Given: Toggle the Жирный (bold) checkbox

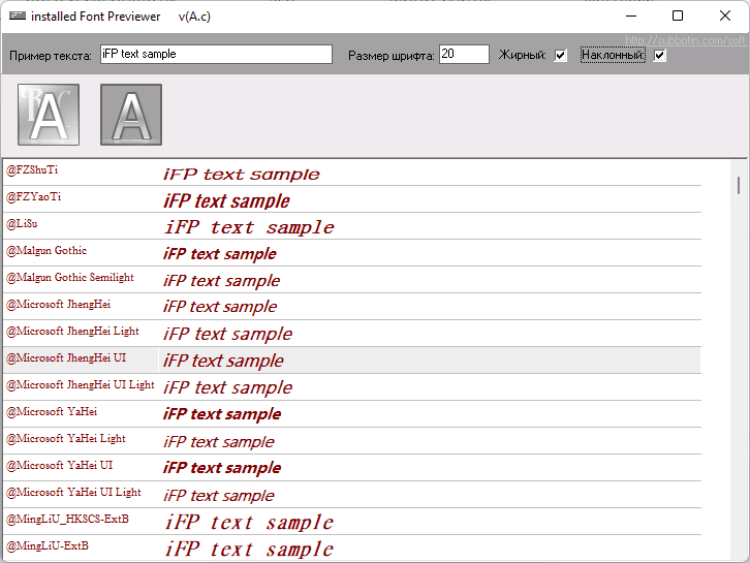Looking at the screenshot, I should [561, 55].
